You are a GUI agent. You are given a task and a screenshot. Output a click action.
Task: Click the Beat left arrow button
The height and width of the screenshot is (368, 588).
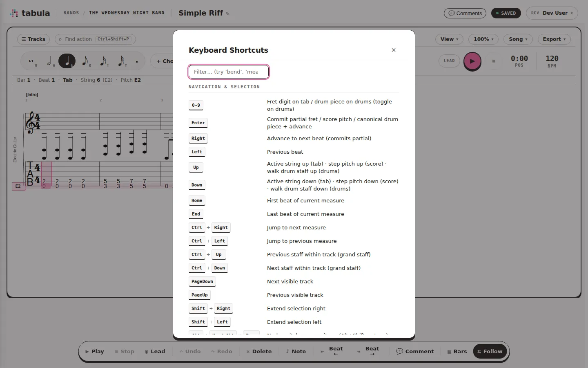(332, 352)
